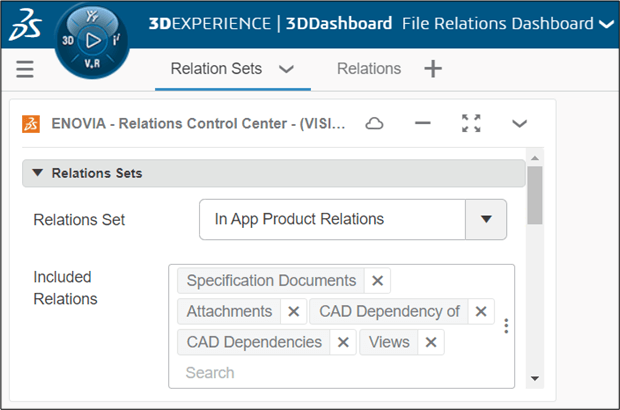Open the Relations Set combo box arrow

(486, 219)
